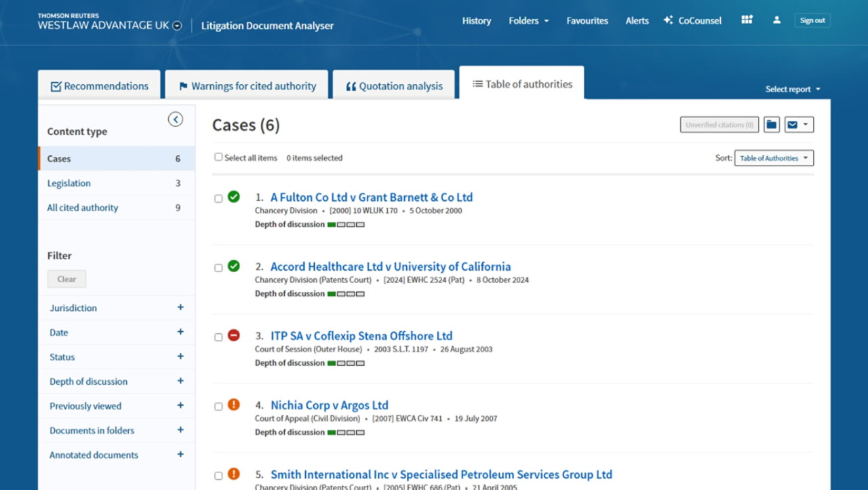The width and height of the screenshot is (868, 490).
Task: Click the save to folder icon
Action: click(771, 125)
